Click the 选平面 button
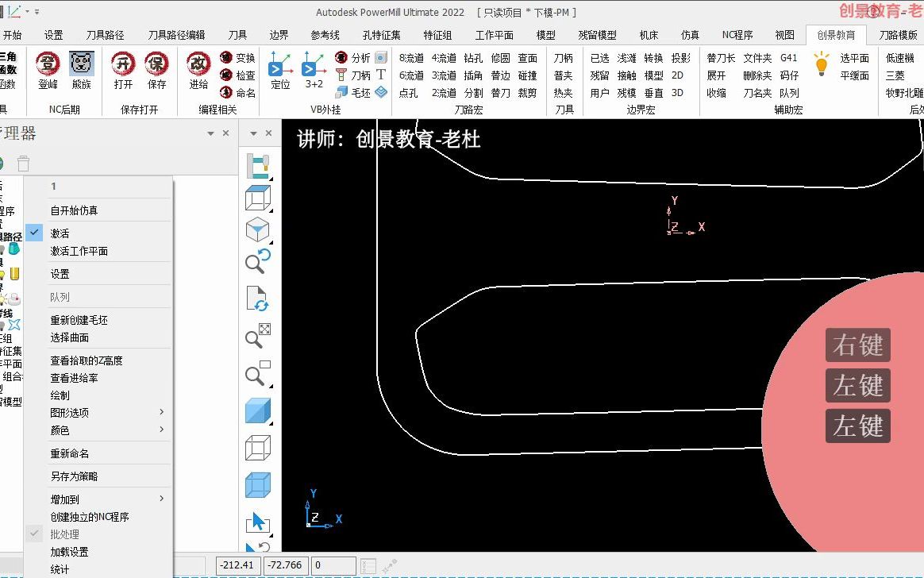 click(854, 58)
